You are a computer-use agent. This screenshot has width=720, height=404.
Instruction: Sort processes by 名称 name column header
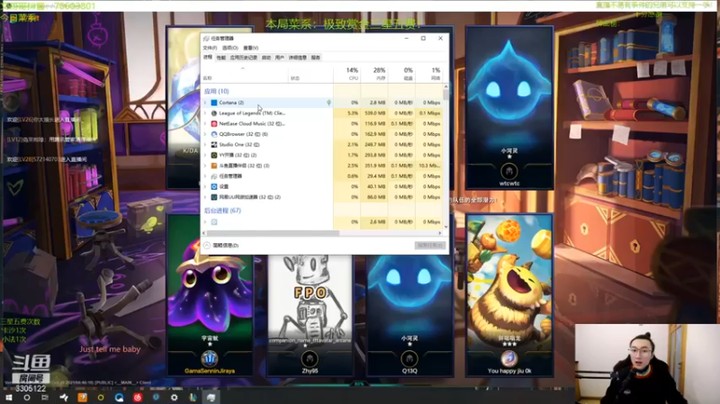coord(246,74)
